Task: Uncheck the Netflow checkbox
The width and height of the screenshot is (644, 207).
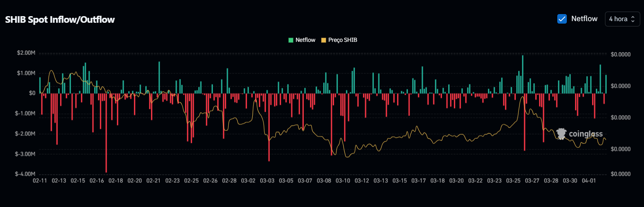Action: [562, 19]
